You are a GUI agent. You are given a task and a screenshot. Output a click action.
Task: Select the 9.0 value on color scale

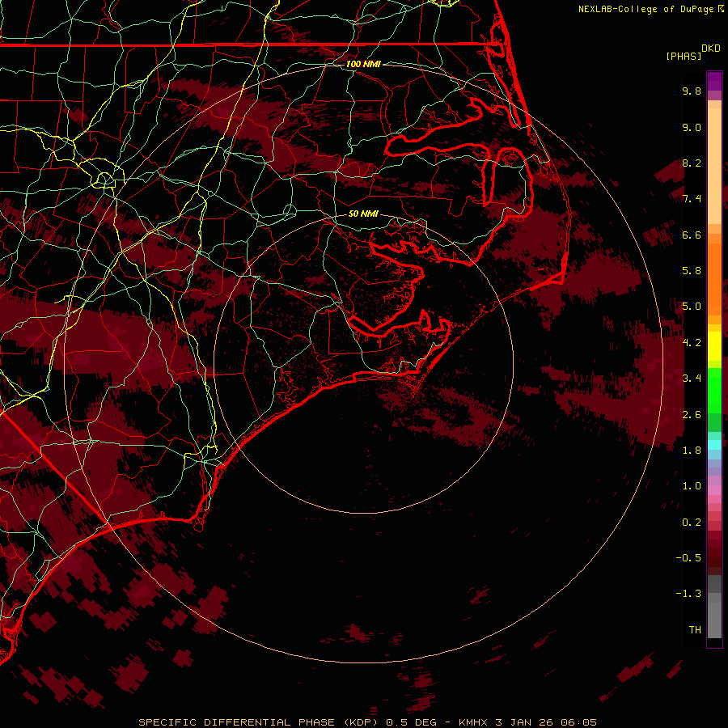click(692, 127)
